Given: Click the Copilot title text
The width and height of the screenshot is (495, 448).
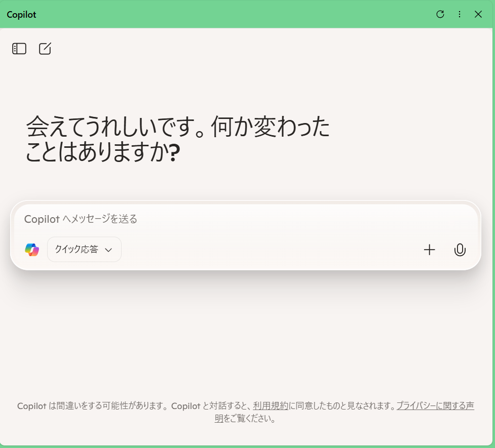Looking at the screenshot, I should click(21, 15).
